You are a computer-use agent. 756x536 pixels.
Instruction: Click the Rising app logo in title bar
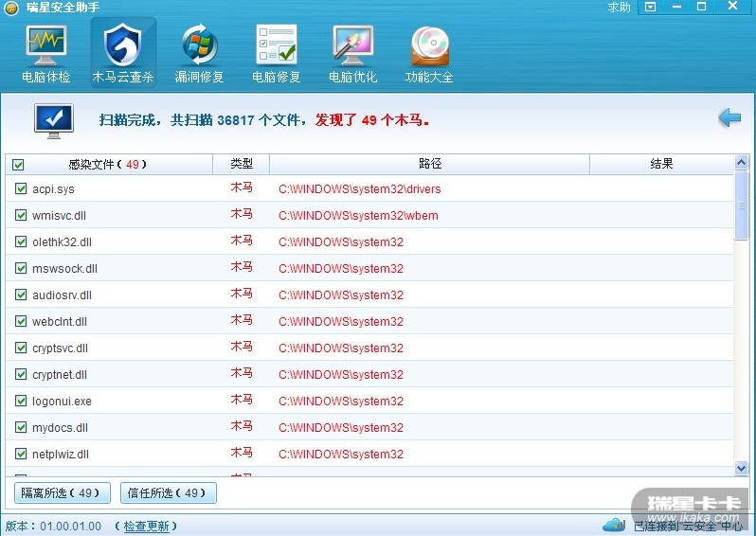[x=11, y=8]
